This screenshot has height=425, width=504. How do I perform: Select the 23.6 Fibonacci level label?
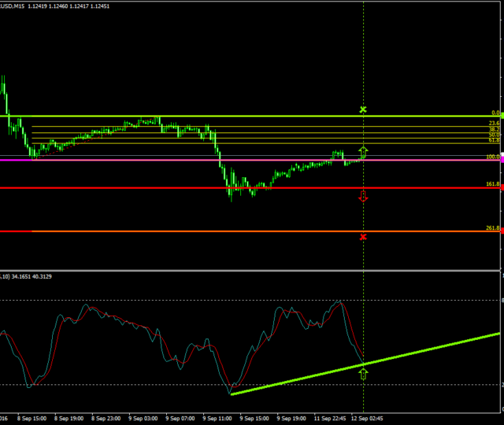pyautogui.click(x=494, y=124)
